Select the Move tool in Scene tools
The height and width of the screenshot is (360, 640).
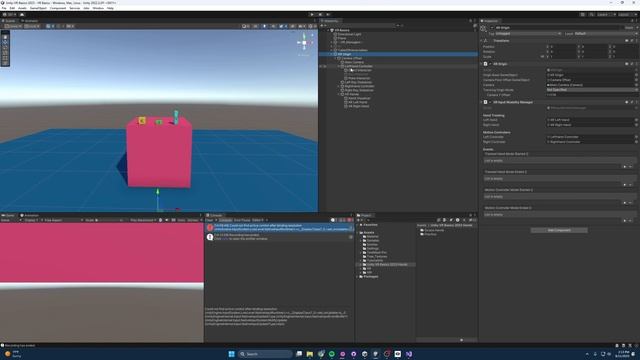(x=5, y=42)
